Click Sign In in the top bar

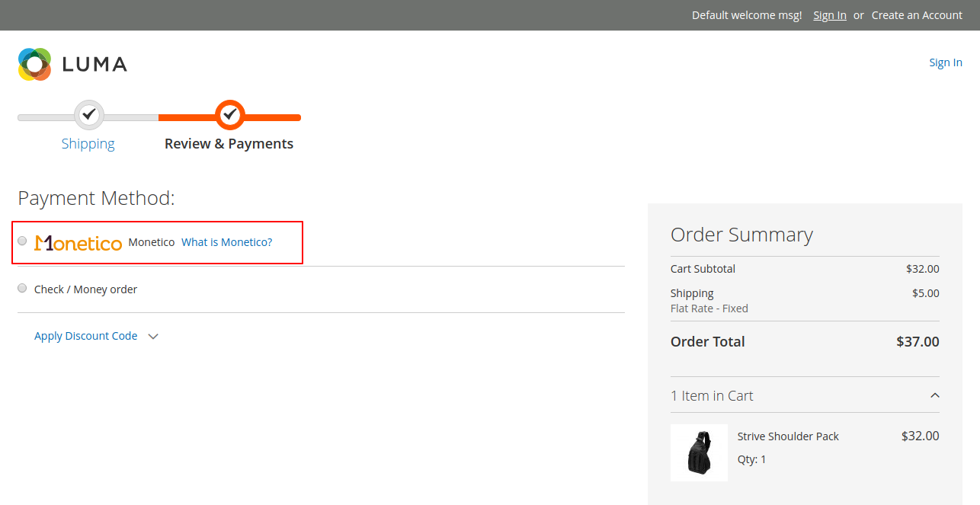tap(829, 14)
